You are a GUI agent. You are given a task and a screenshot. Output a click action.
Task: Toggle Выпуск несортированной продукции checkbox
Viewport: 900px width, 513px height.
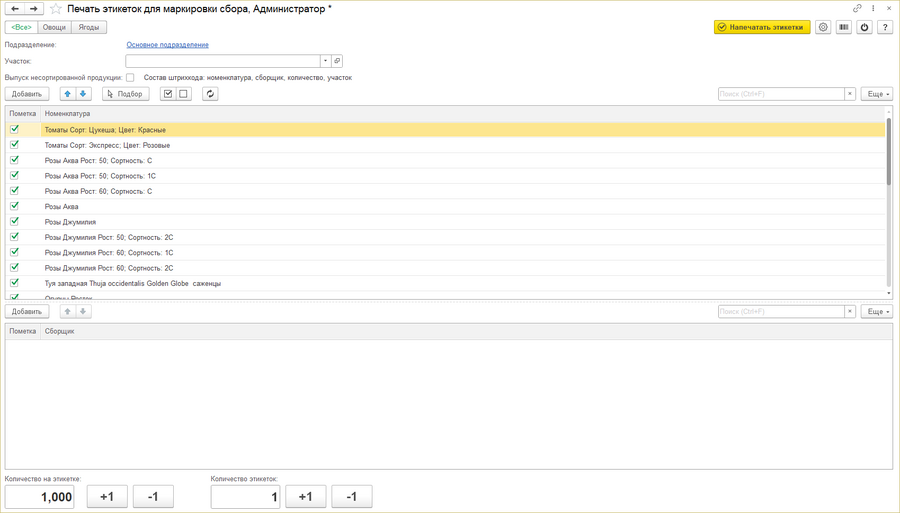130,77
